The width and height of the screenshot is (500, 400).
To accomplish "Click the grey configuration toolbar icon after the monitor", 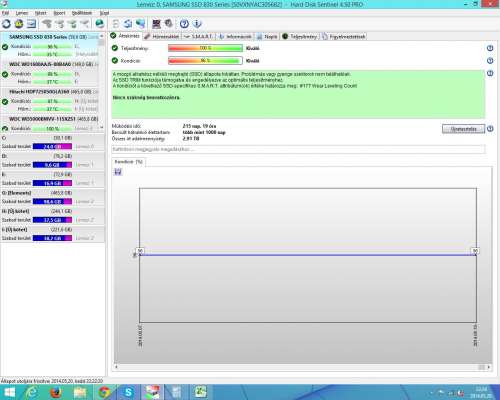I will (169, 23).
